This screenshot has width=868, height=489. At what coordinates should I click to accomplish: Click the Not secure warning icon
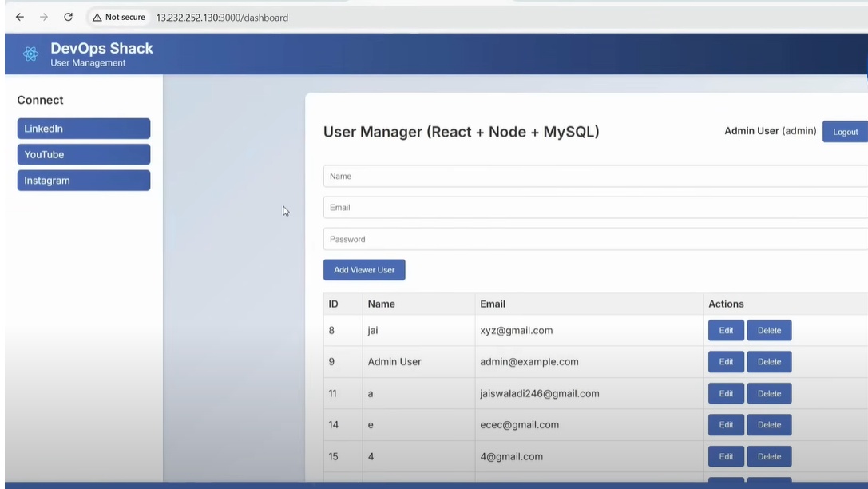pyautogui.click(x=97, y=17)
